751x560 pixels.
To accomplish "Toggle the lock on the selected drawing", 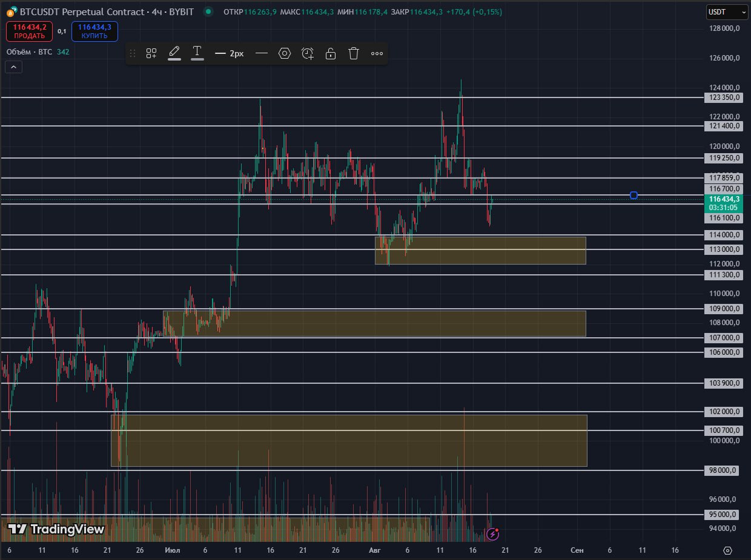I will pos(331,53).
